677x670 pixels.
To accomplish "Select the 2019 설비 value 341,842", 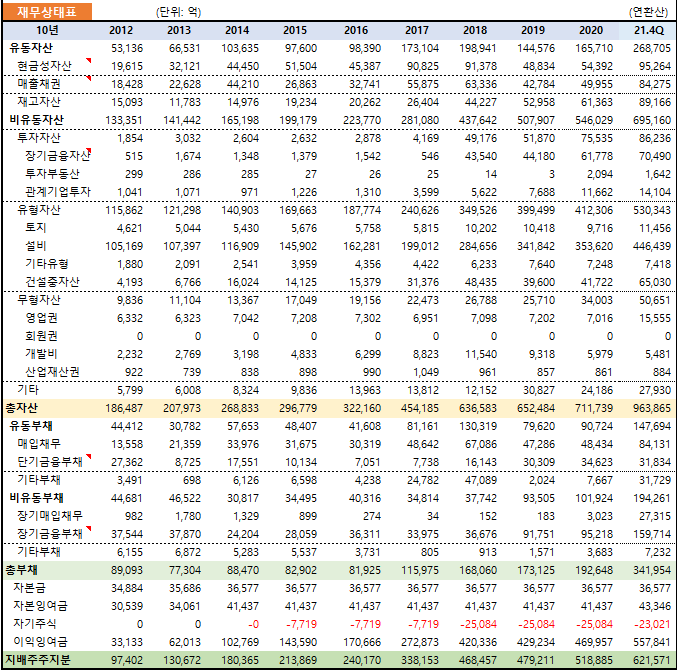I will click(536, 246).
